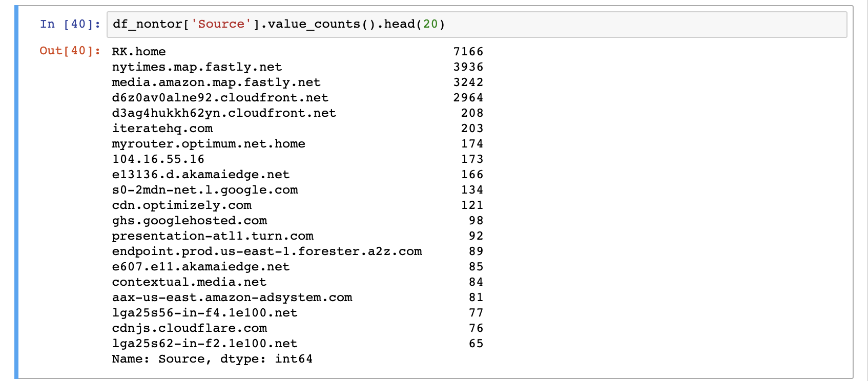Click the 104.16.55.16 IP address
868x381 pixels.
coord(158,159)
